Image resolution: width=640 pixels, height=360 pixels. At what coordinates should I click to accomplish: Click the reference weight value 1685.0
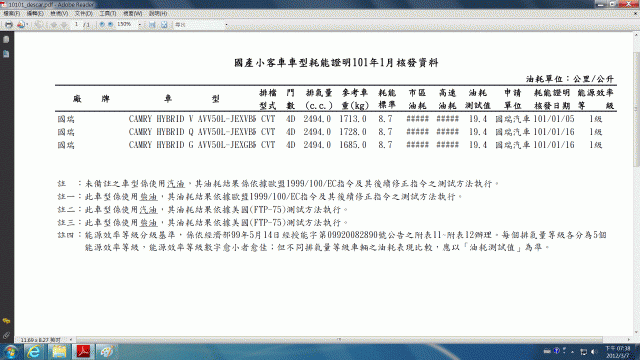353,145
